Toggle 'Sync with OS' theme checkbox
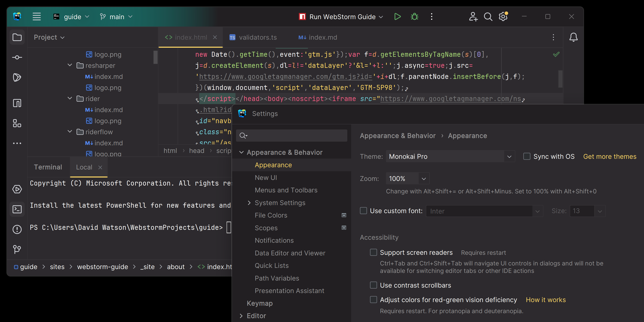This screenshot has height=322, width=644. (526, 156)
